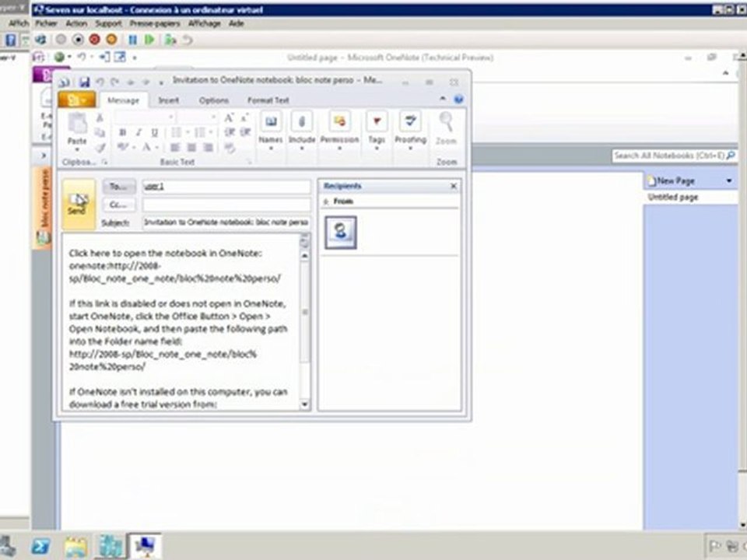Click the green Start virtual machine icon
The height and width of the screenshot is (560, 747).
click(x=149, y=40)
